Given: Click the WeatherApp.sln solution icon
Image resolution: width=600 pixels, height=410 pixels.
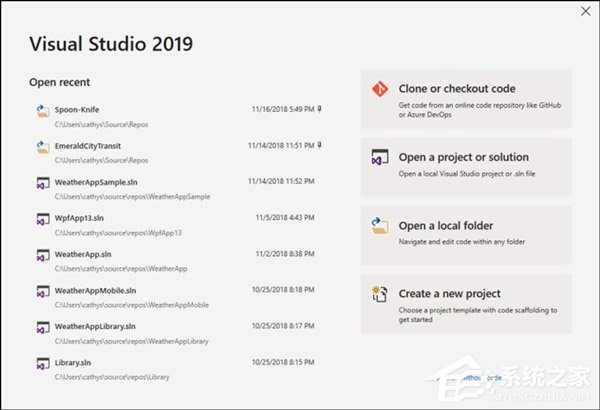Looking at the screenshot, I should coord(43,256).
